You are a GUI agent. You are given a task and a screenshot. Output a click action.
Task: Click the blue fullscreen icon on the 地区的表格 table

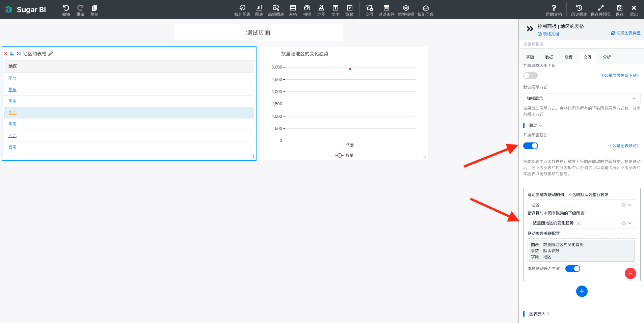pyautogui.click(x=19, y=54)
